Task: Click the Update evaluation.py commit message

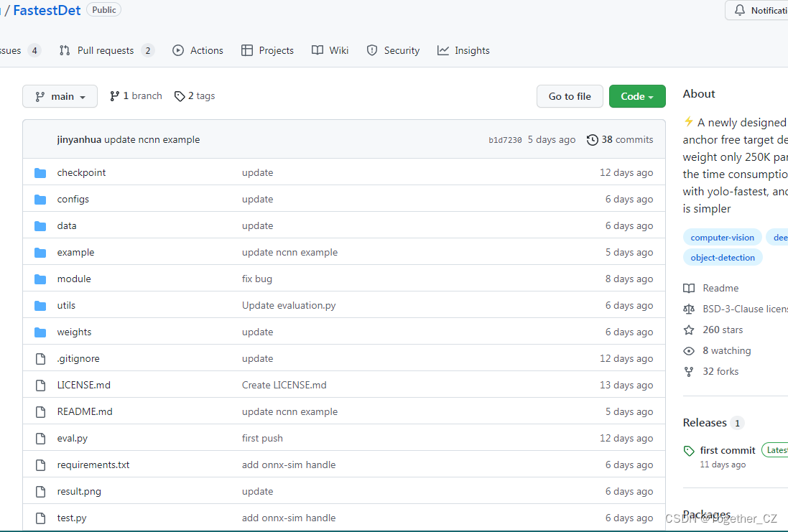Action: 289,305
